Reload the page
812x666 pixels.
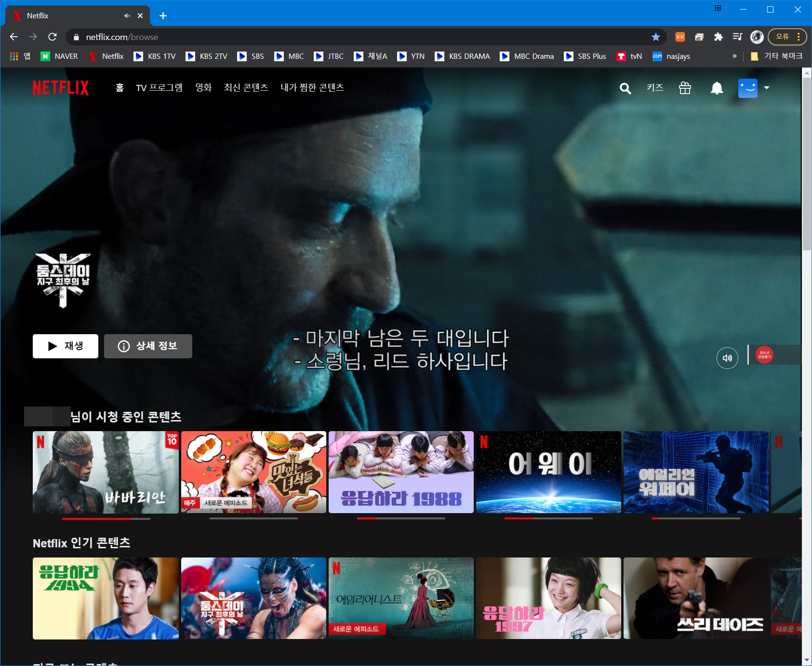point(53,37)
